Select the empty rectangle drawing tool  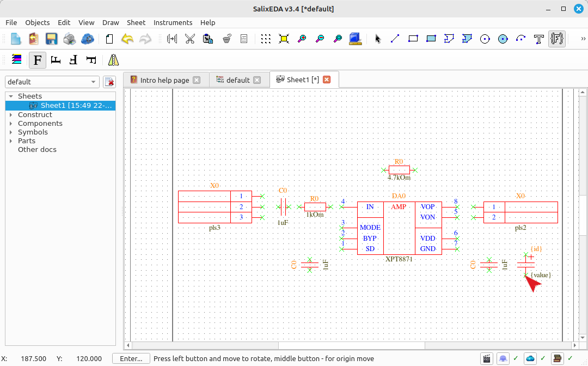click(x=413, y=39)
